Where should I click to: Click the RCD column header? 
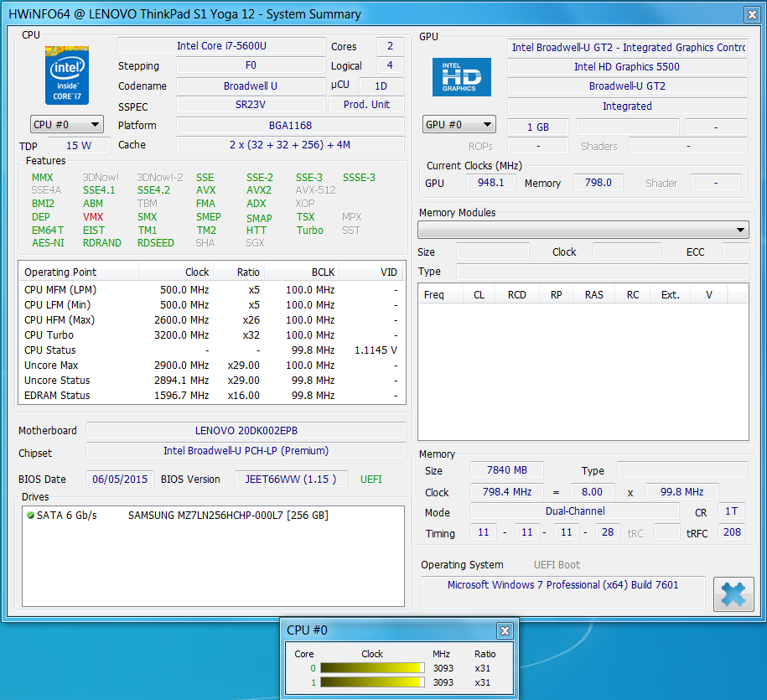coord(517,295)
